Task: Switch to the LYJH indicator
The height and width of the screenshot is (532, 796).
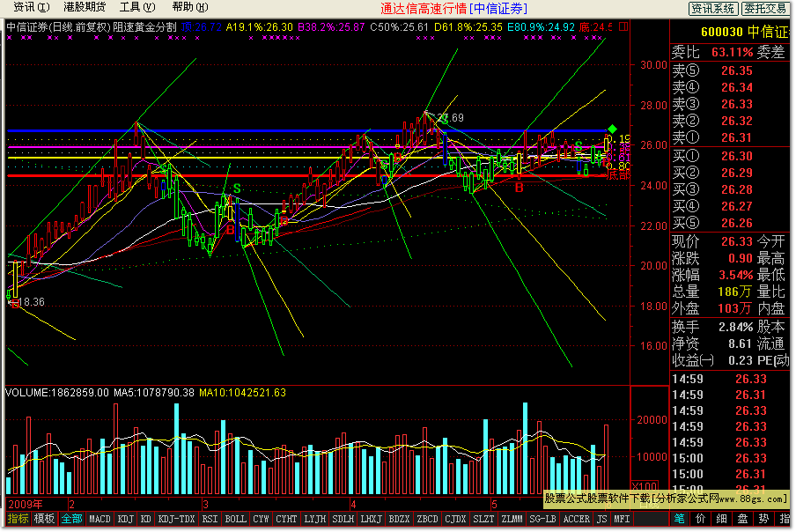Action: (x=314, y=519)
